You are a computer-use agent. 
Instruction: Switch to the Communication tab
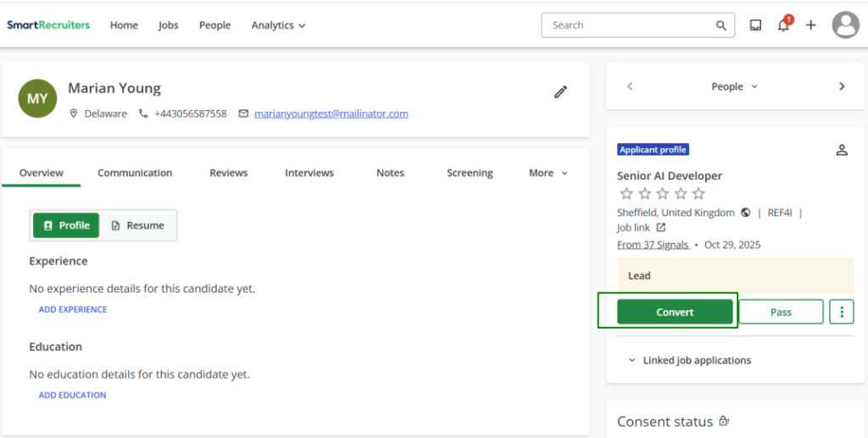[x=135, y=173]
